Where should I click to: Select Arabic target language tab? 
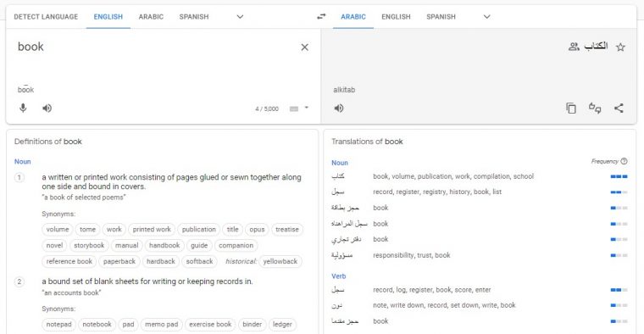pyautogui.click(x=353, y=17)
